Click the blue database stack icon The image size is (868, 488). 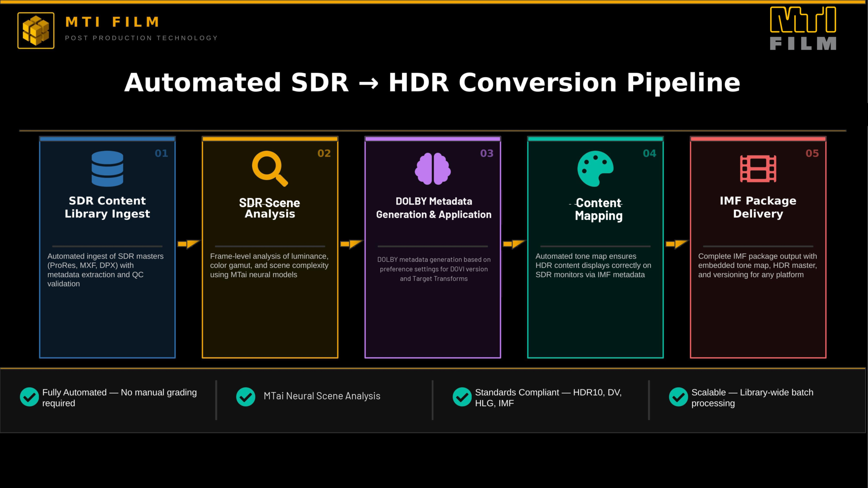[x=107, y=169]
